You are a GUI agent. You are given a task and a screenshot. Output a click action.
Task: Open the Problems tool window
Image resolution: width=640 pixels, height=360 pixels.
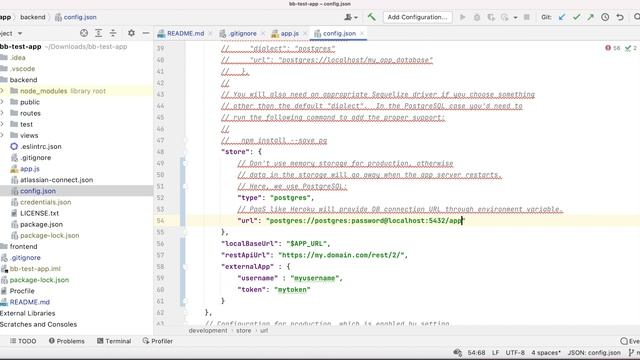67,341
